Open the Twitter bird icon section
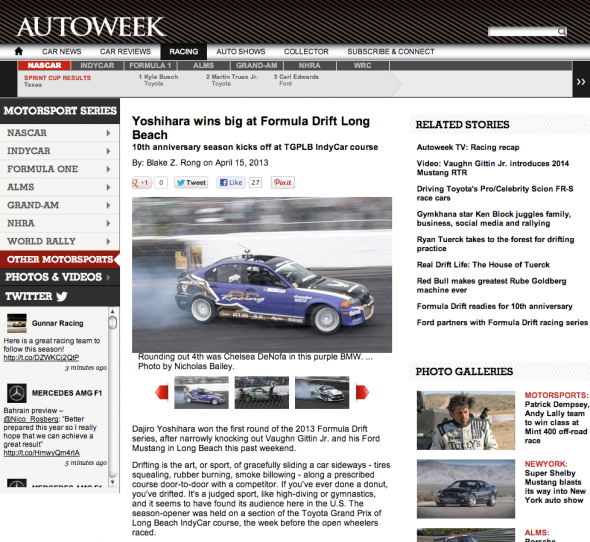Screen dimensions: 590x542 (62, 297)
